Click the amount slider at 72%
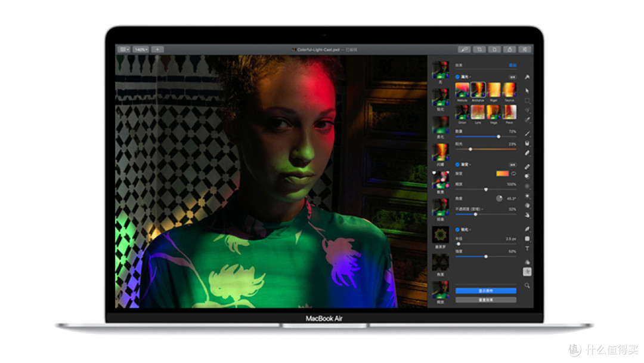The height and width of the screenshot is (363, 644). pyautogui.click(x=486, y=137)
